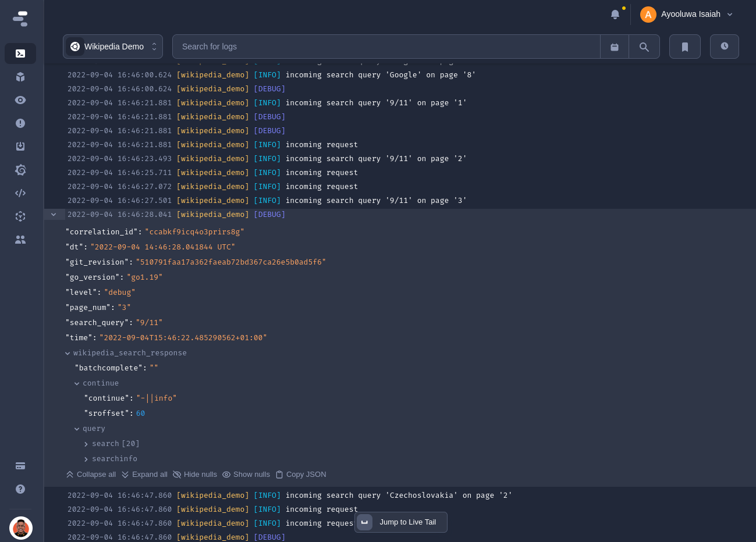
Task: Open Live Tail via the terminal sidebar icon
Action: pos(20,54)
